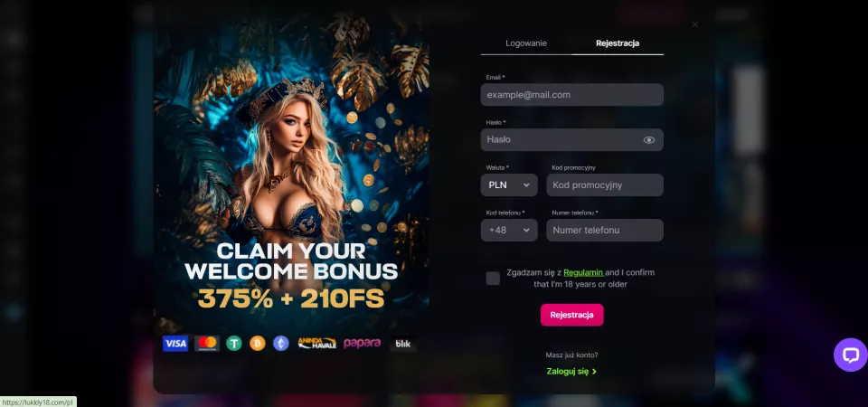Click the Aninda Havale logo
The image size is (868, 407).
316,344
